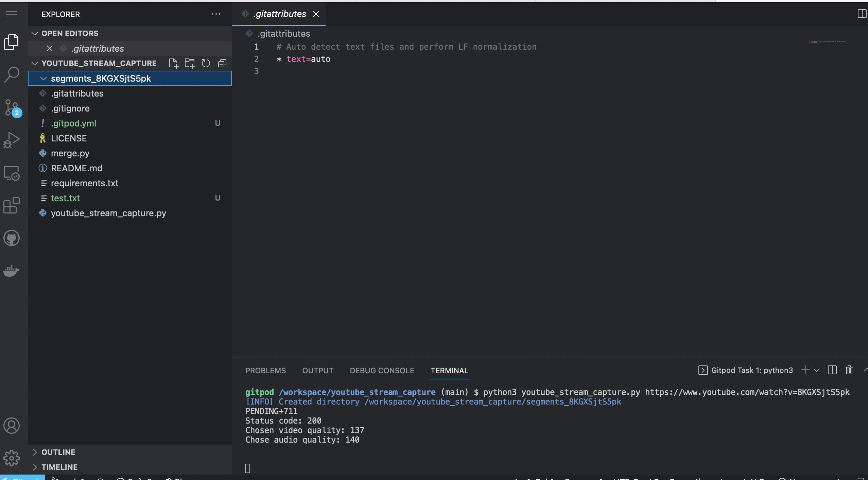Click the New File icon in explorer

click(x=173, y=63)
